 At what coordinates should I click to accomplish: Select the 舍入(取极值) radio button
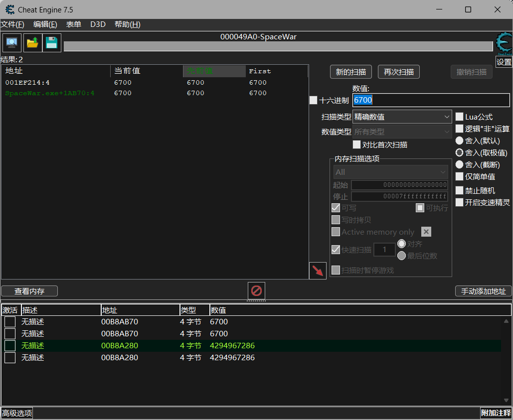tap(459, 152)
